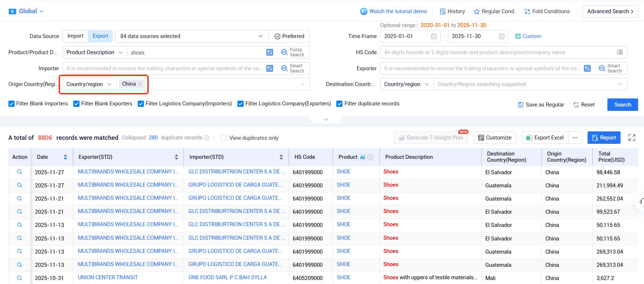
Task: Click translate icon in Importer field
Action: click(270, 68)
